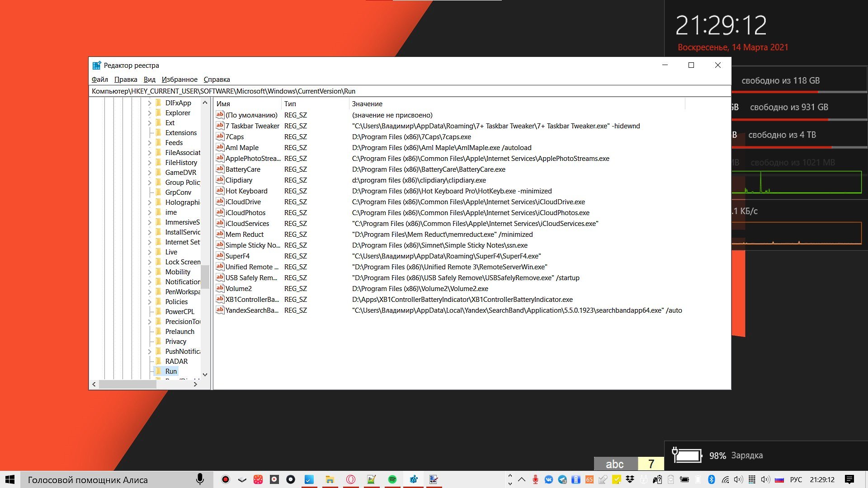The image size is (868, 488).
Task: Click the registry path address bar
Action: (x=410, y=91)
